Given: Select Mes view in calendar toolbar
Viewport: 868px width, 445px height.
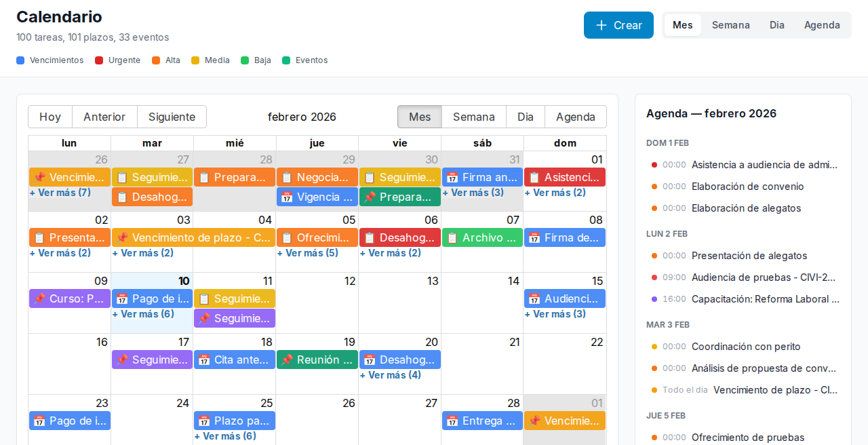Looking at the screenshot, I should (x=420, y=117).
